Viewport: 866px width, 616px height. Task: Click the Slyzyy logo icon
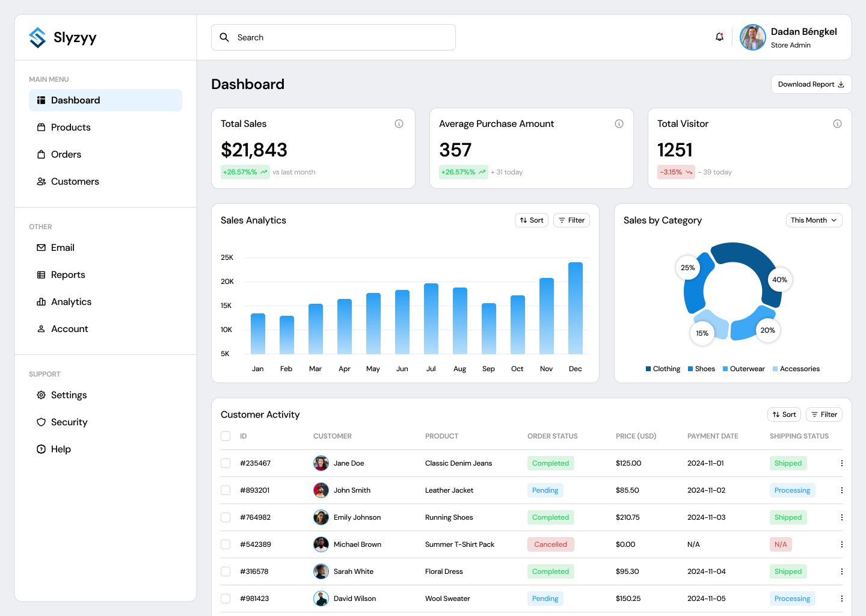pos(37,37)
